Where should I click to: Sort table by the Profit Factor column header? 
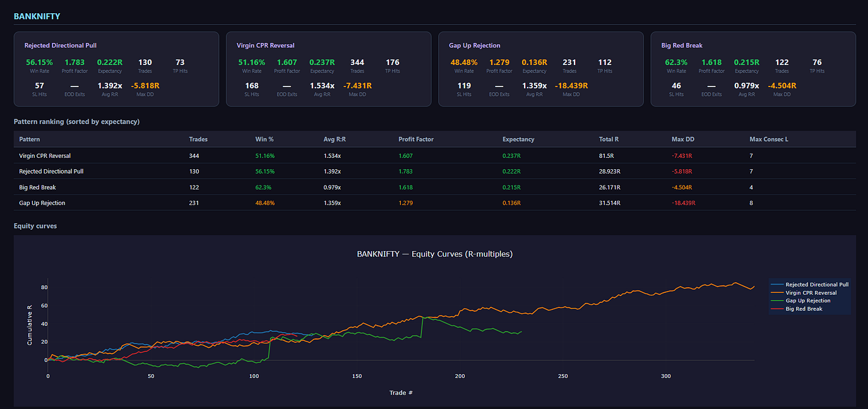point(416,139)
